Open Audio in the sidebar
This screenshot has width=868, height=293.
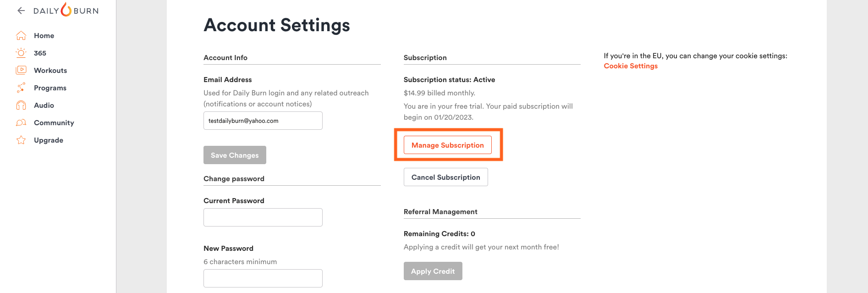44,105
